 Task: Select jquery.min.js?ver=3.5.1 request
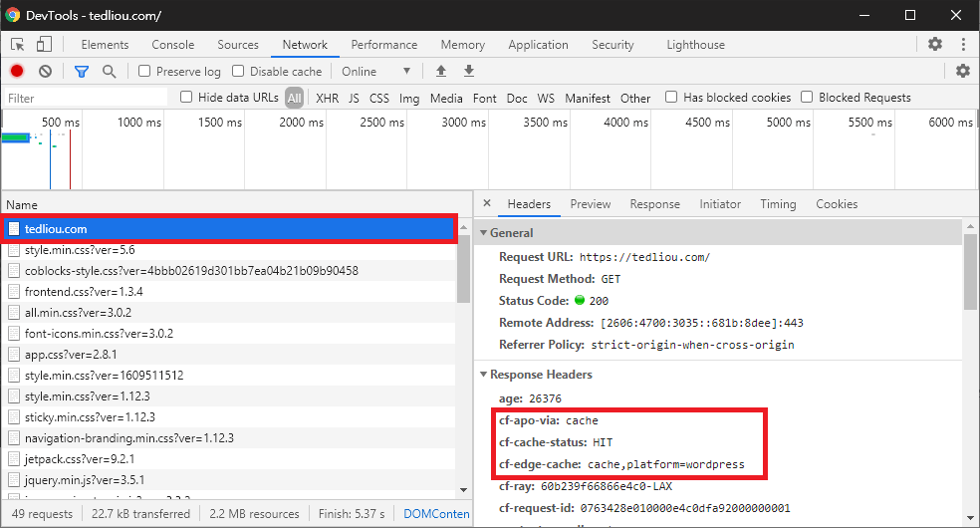point(230,480)
